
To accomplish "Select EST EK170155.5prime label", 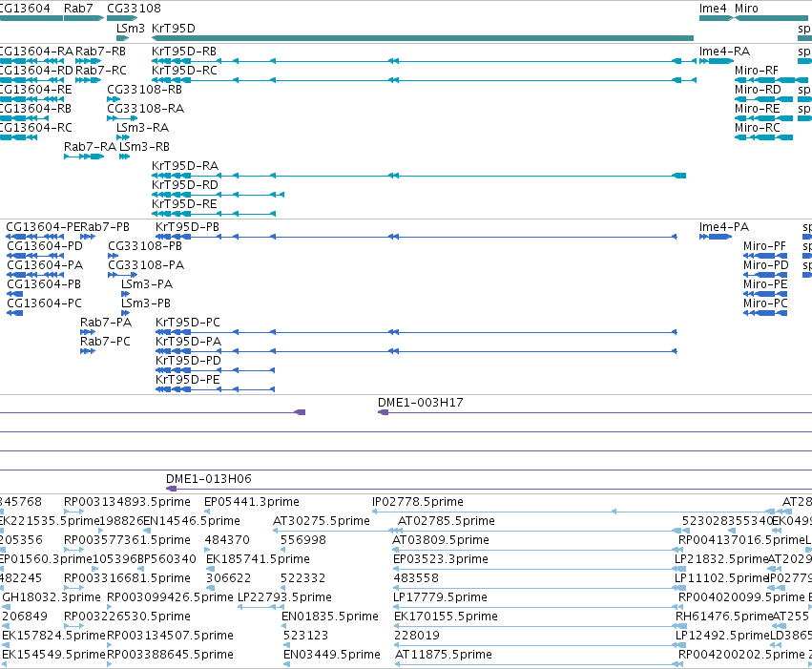I will tap(446, 617).
